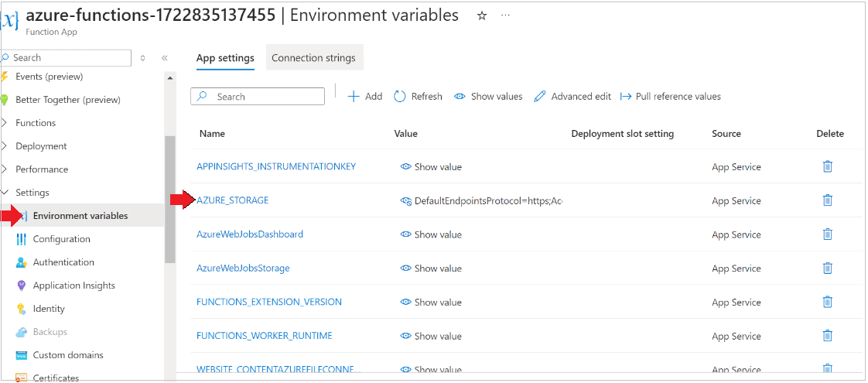Image resolution: width=868 pixels, height=383 pixels.
Task: Click App Service source in AZURE_STORAGE row
Action: (736, 201)
